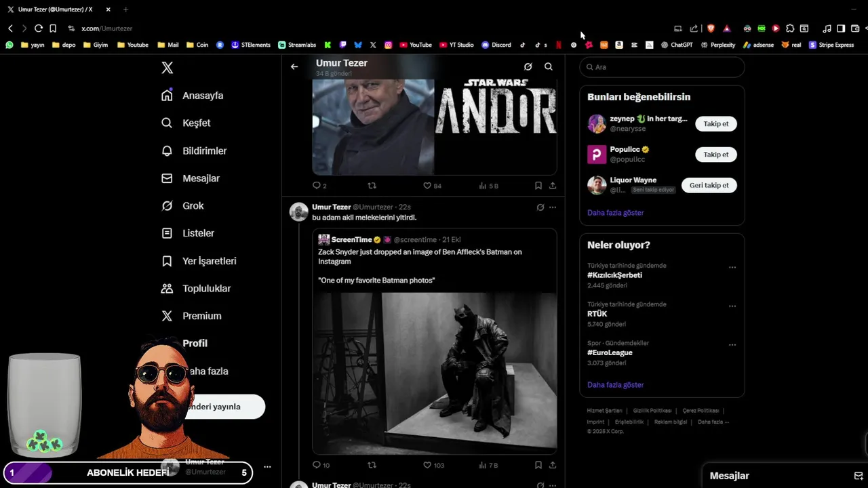Open browser wallet icon
Screen dimensions: 868x488
pos(855,28)
